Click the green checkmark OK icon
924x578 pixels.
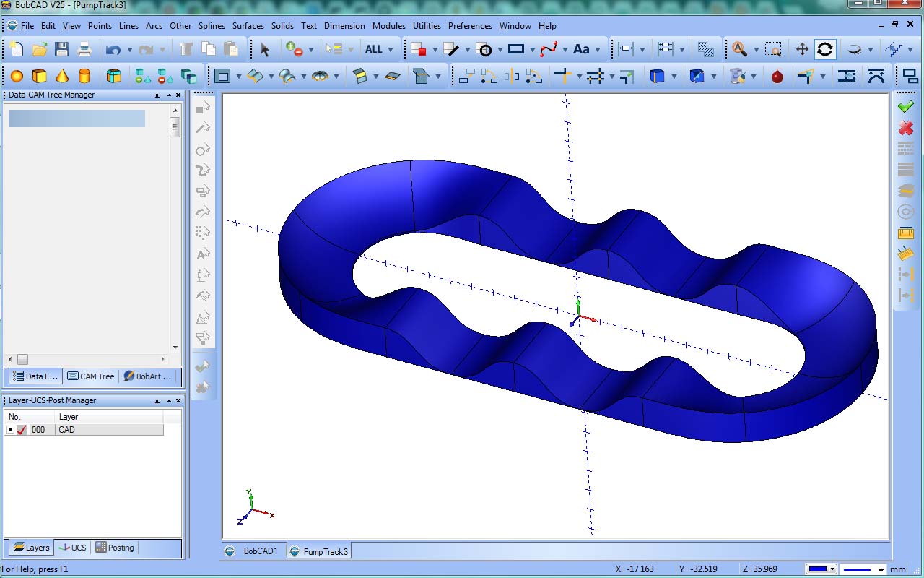click(905, 107)
